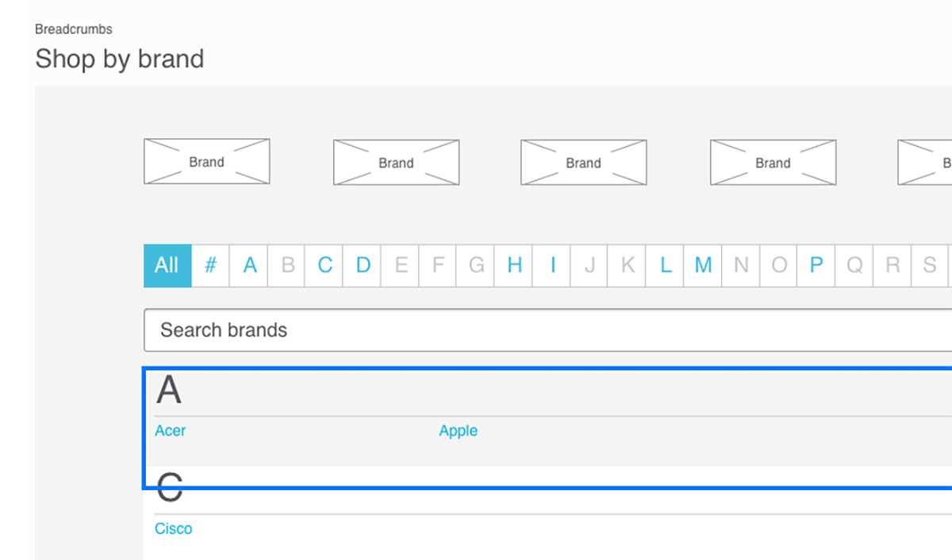The width and height of the screenshot is (952, 560).
Task: Filter brands by letter A
Action: [249, 265]
